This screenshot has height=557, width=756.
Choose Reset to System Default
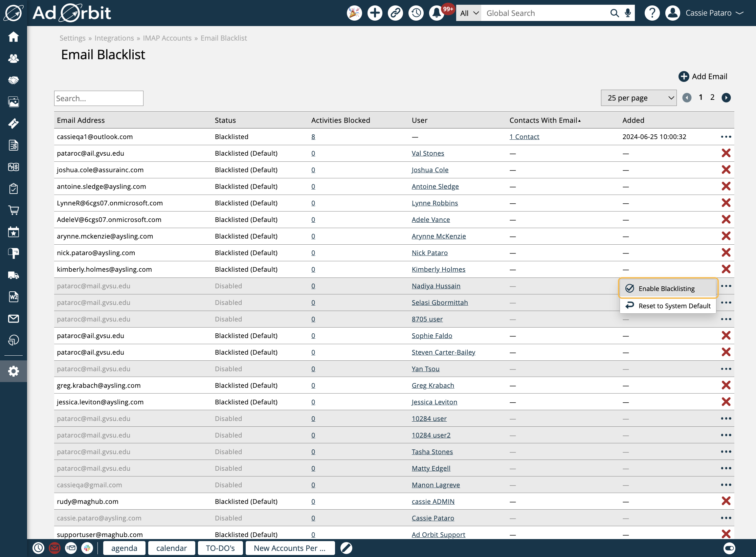point(674,306)
